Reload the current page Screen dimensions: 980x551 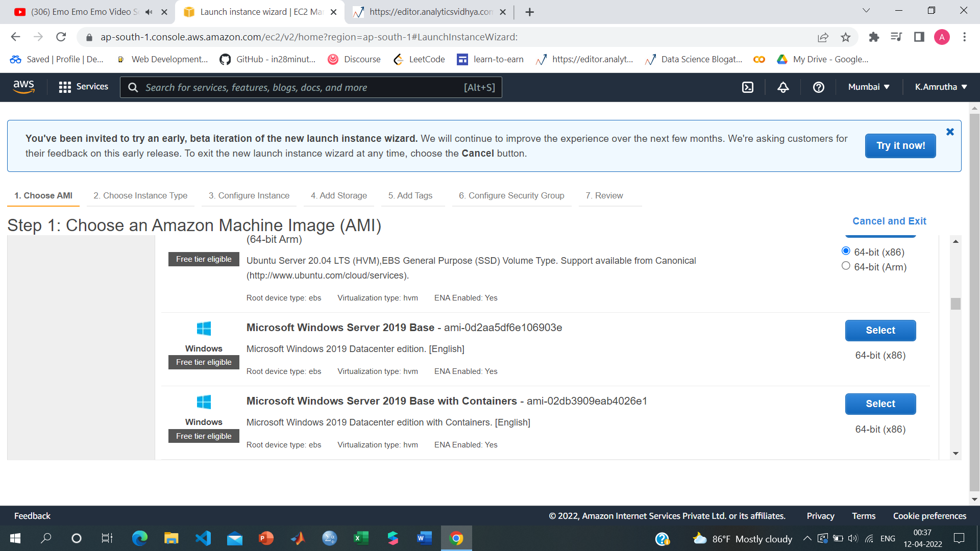pos(61,37)
